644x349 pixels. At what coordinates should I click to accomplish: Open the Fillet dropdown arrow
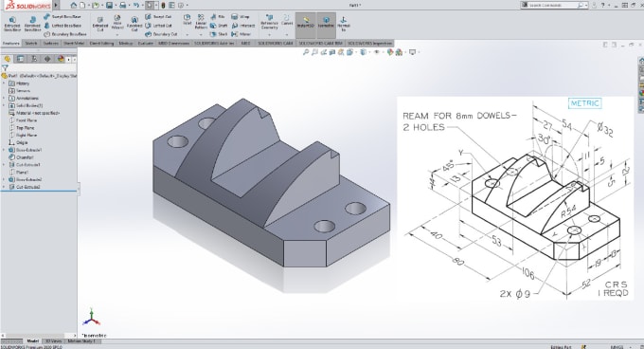pos(188,34)
